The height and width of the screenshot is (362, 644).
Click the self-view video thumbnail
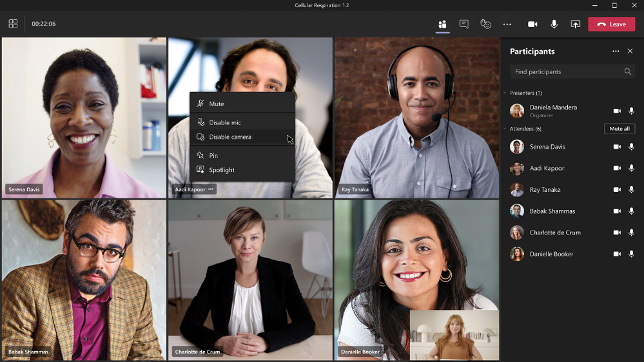454,335
